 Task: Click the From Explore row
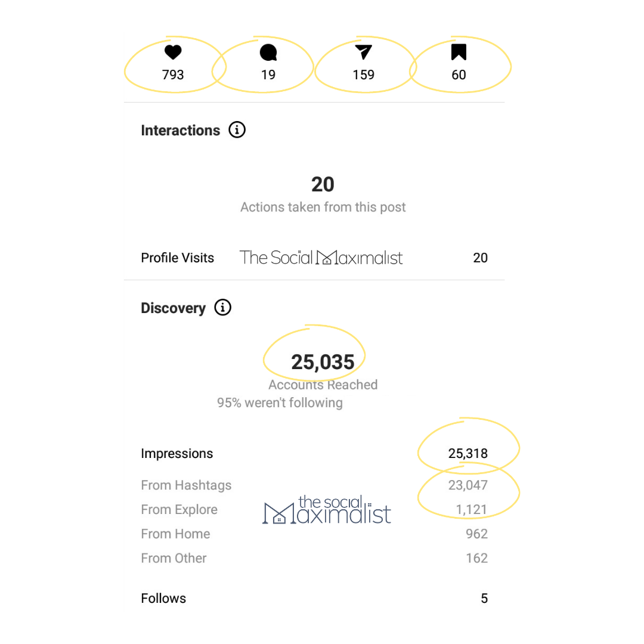click(314, 509)
